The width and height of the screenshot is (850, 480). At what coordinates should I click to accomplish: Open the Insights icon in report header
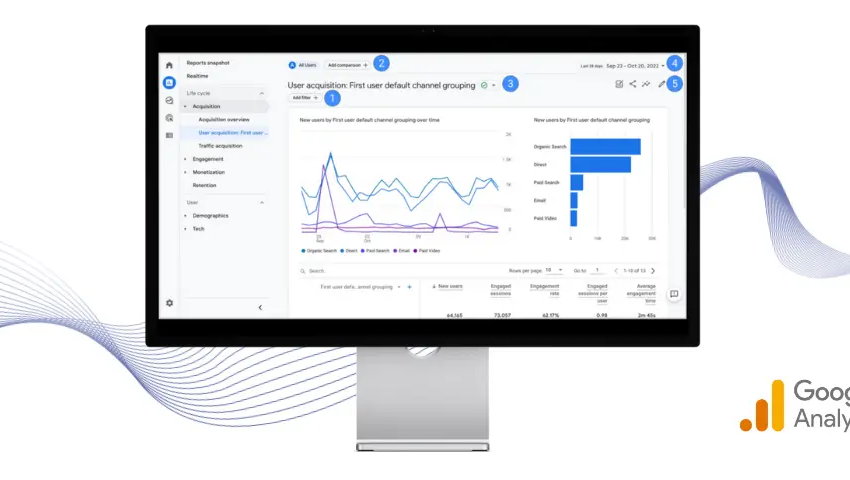[x=646, y=84]
